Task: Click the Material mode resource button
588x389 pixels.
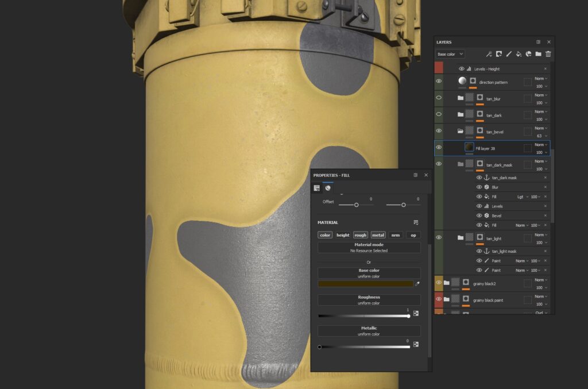Action: coord(369,248)
